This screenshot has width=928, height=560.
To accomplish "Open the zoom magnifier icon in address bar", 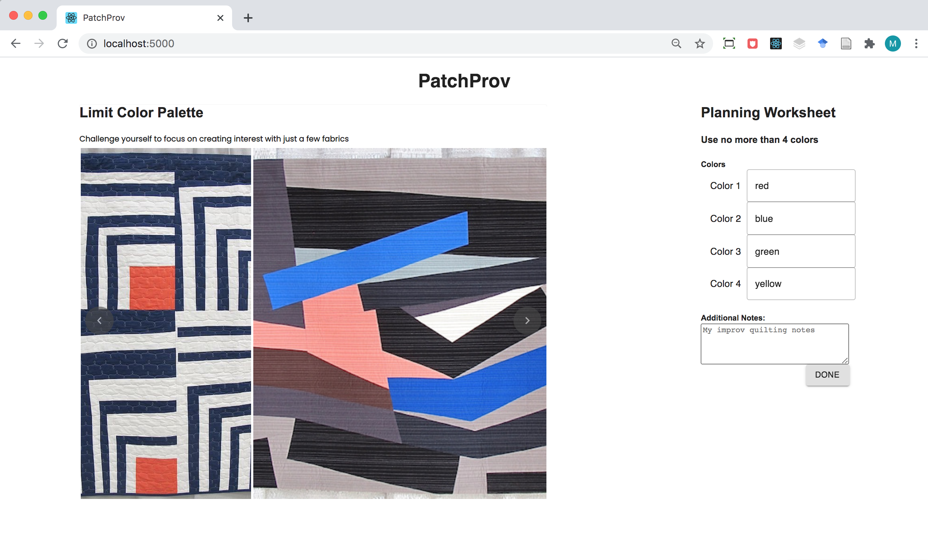I will pos(676,44).
